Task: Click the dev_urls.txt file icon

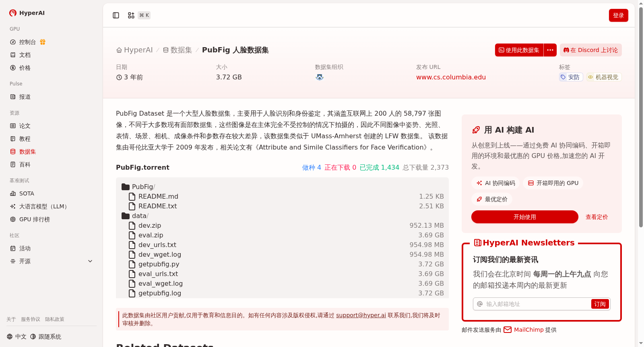Action: point(132,245)
